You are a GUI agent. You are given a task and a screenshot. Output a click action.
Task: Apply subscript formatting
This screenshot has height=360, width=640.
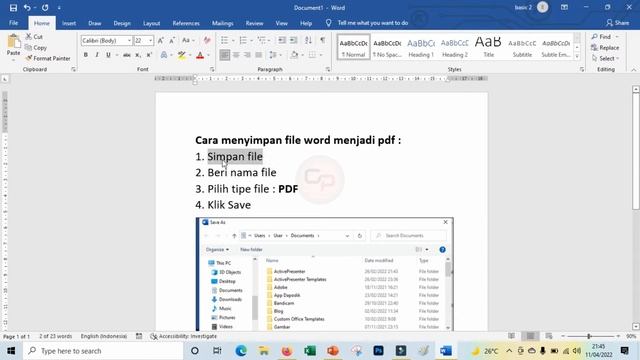(x=138, y=55)
